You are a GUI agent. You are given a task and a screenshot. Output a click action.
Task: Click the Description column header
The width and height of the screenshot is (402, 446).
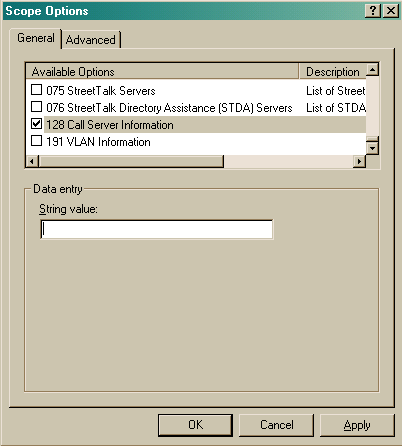[x=332, y=72]
